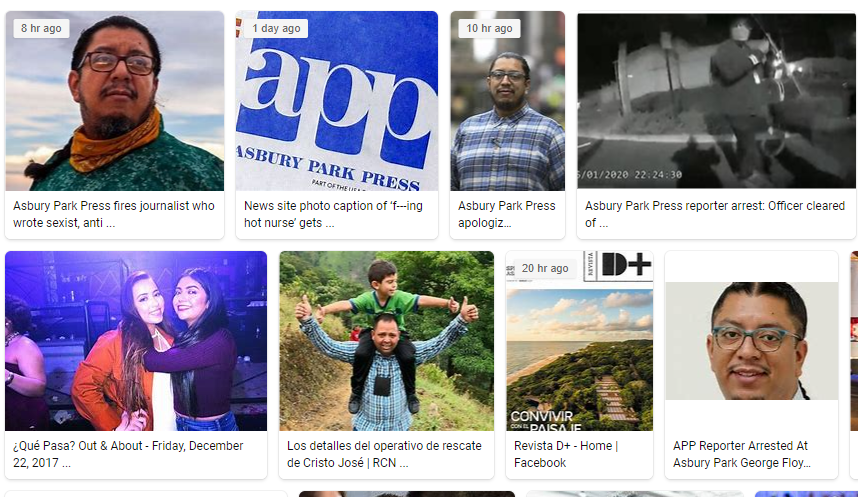Open 'Revista D+ - Home | Facebook' link
This screenshot has width=858, height=497.
coord(566,454)
